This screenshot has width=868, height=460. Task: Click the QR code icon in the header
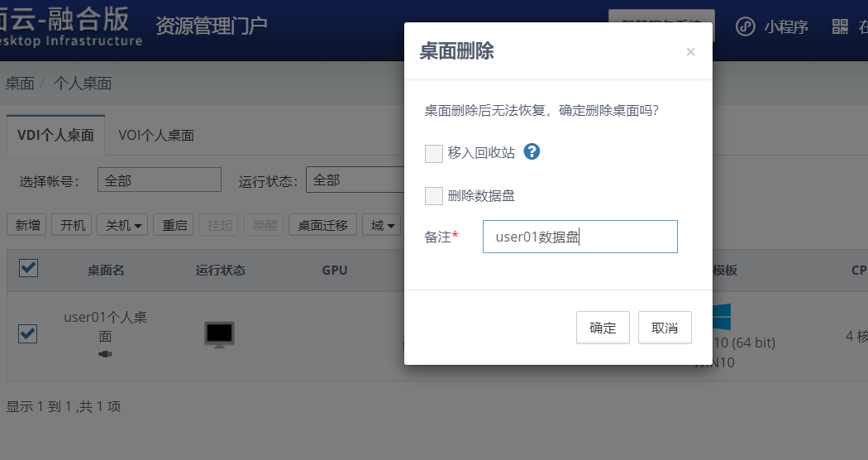[x=840, y=26]
